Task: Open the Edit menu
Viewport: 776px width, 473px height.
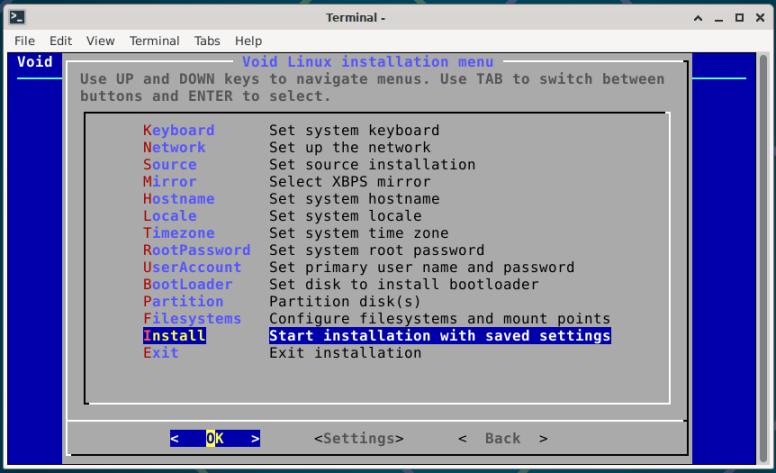Action: (x=60, y=41)
